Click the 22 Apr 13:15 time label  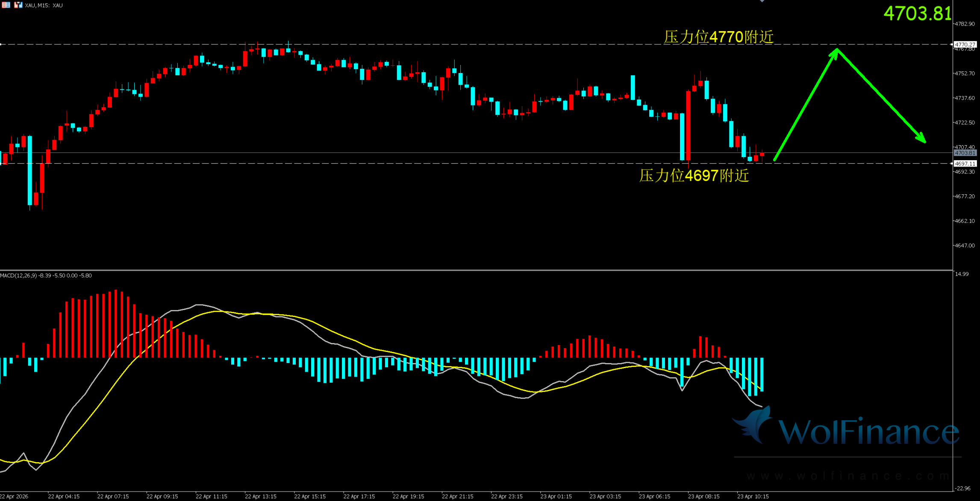tap(260, 496)
